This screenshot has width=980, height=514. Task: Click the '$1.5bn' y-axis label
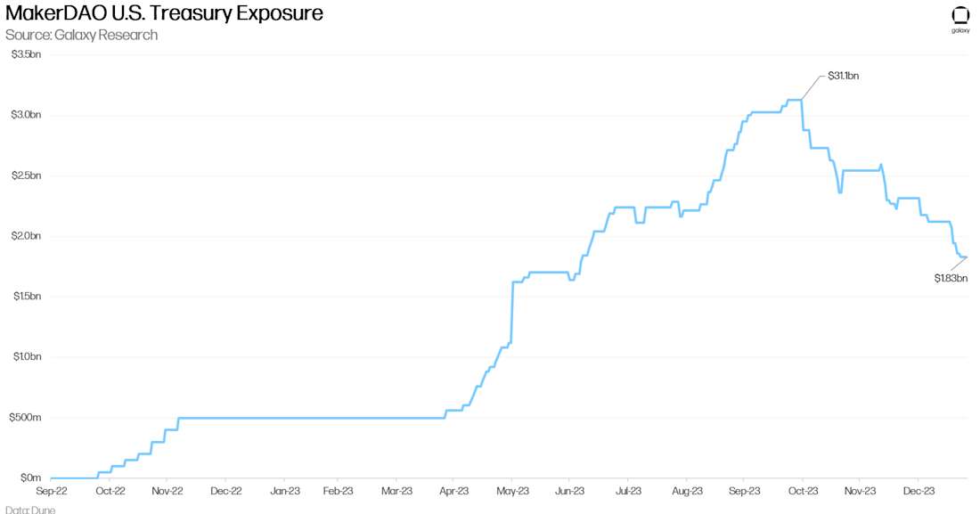(27, 296)
